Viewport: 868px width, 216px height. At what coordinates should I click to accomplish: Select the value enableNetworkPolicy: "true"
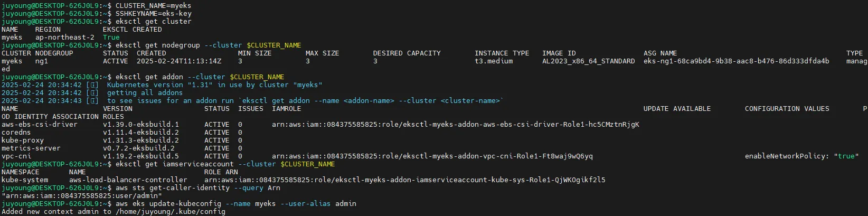pyautogui.click(x=802, y=156)
